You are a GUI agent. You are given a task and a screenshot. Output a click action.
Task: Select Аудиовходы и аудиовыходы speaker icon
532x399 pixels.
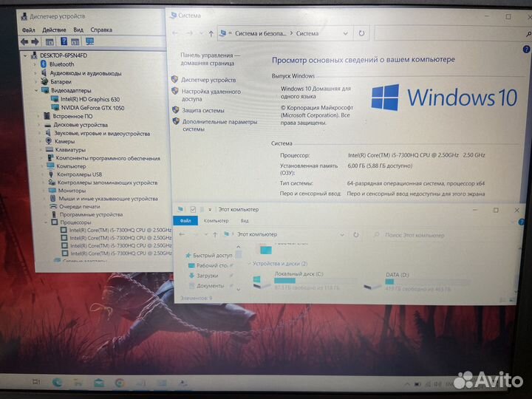click(x=44, y=72)
